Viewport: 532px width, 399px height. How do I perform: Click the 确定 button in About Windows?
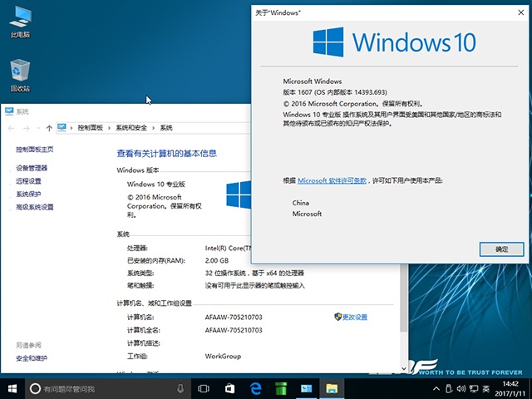click(501, 249)
